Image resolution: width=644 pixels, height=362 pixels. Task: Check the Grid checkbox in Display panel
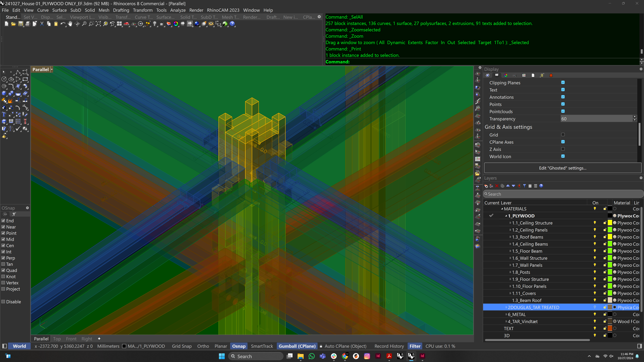[x=563, y=135]
